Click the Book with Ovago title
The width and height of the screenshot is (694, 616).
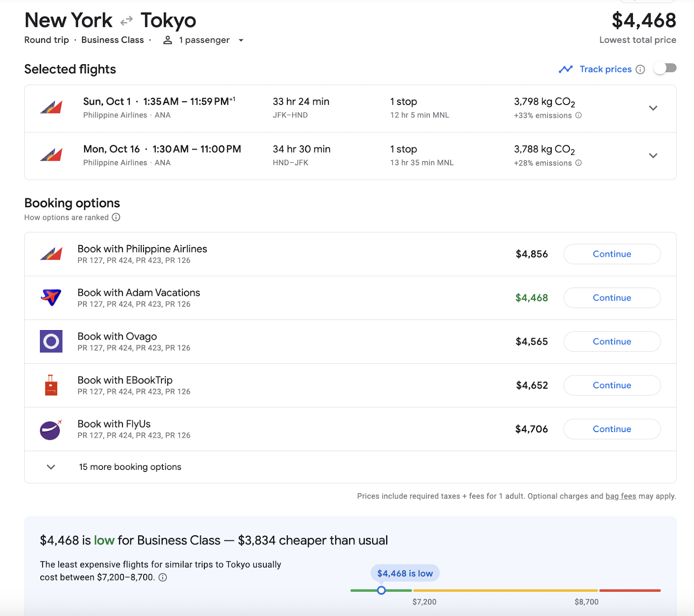[117, 337]
